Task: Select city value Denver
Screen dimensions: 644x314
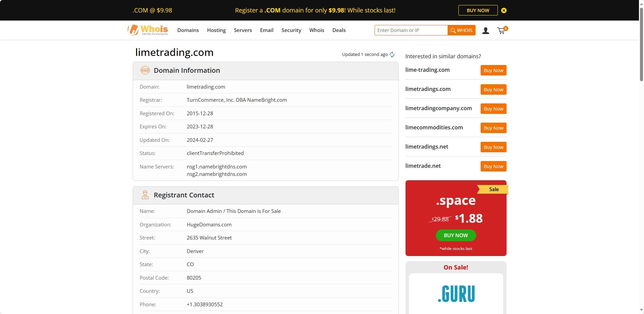Action: pyautogui.click(x=195, y=251)
